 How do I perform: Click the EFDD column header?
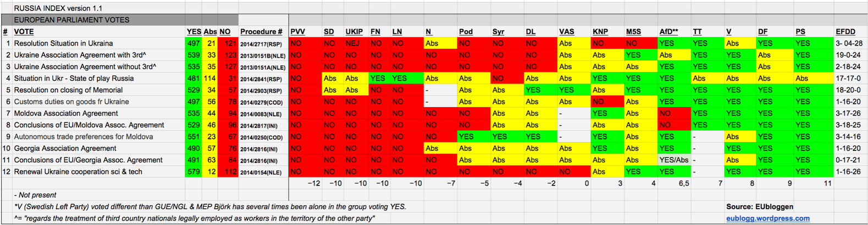click(845, 32)
